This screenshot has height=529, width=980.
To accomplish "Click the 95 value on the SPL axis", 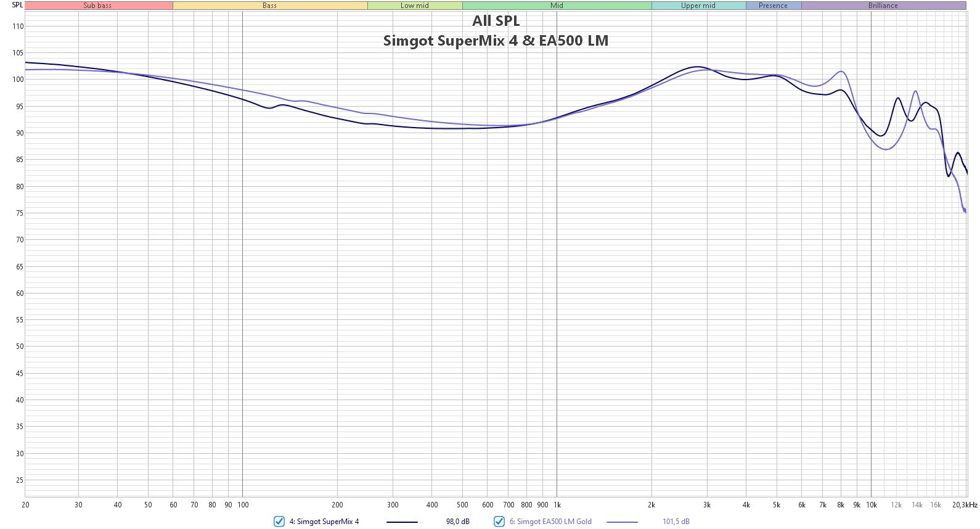I will pyautogui.click(x=20, y=107).
